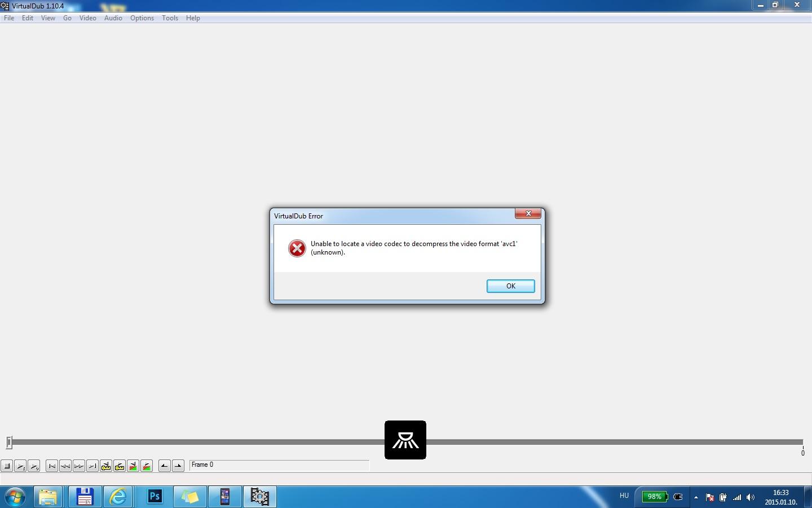Viewport: 812px width, 508px height.
Task: Open Windows Explorer from the taskbar
Action: (x=48, y=497)
